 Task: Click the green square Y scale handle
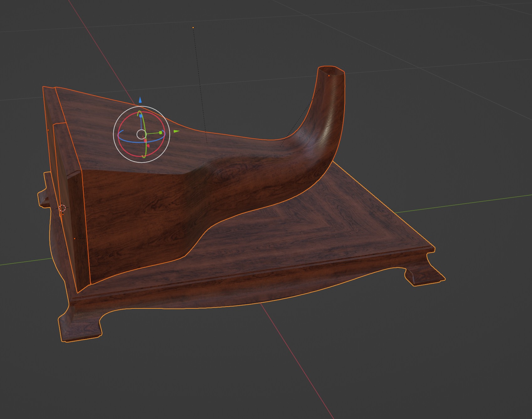[161, 133]
